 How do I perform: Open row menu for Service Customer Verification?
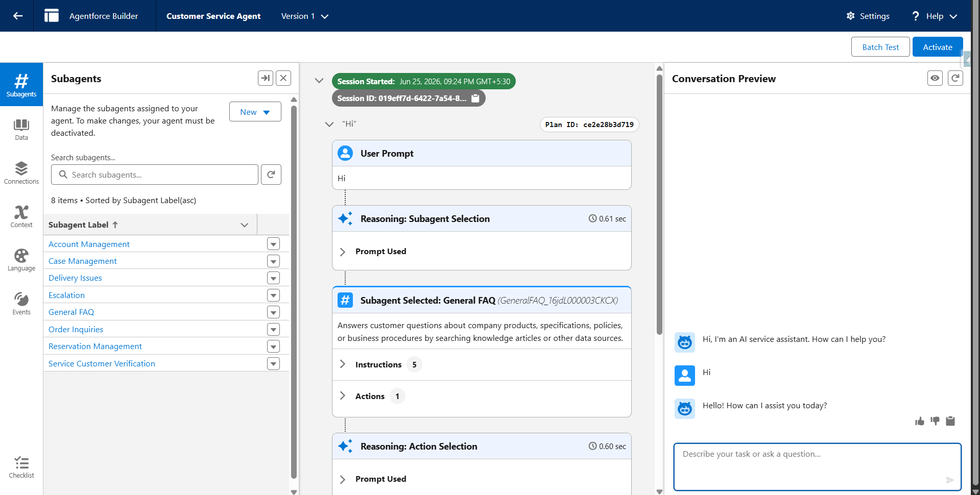coord(274,364)
